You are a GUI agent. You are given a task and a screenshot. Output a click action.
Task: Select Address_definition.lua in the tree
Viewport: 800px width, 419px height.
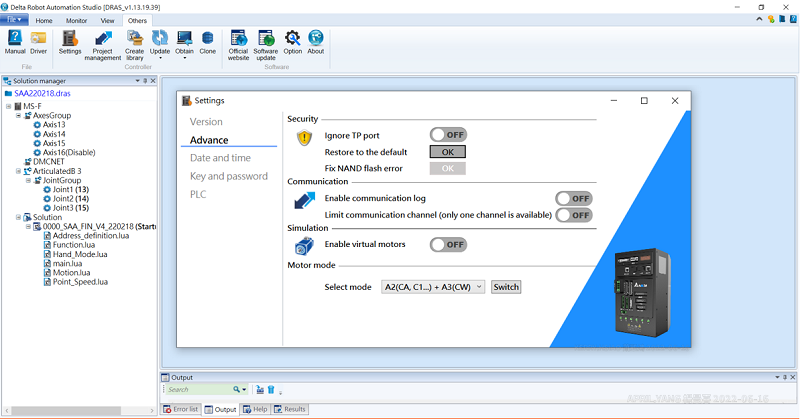[x=91, y=236]
